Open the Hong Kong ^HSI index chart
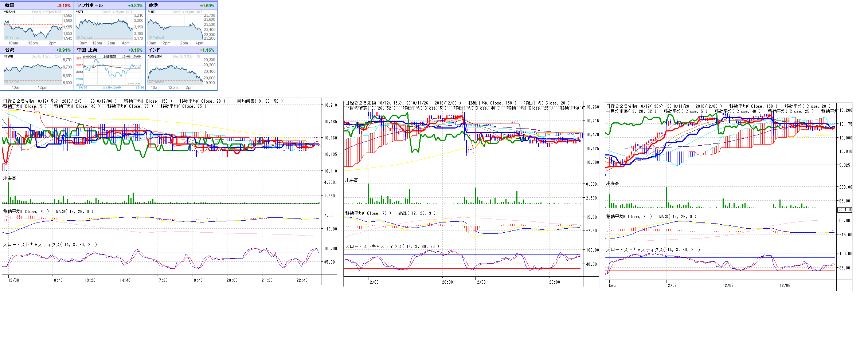 pos(175,27)
